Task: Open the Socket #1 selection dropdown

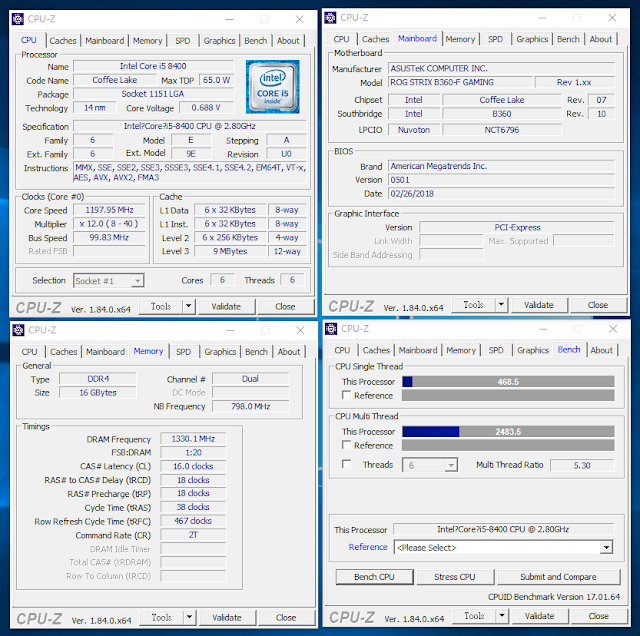Action: (x=138, y=281)
